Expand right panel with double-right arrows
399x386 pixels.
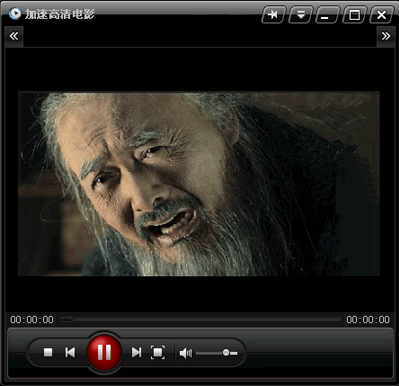386,36
